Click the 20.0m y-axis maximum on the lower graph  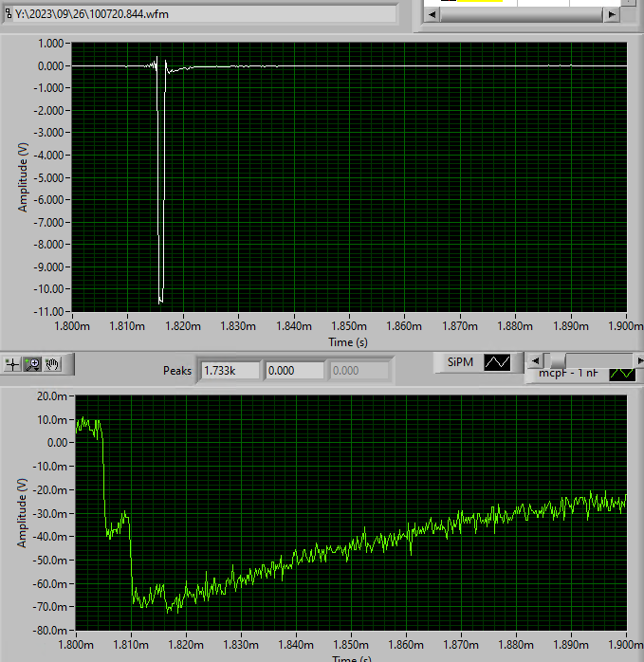pyautogui.click(x=52, y=396)
